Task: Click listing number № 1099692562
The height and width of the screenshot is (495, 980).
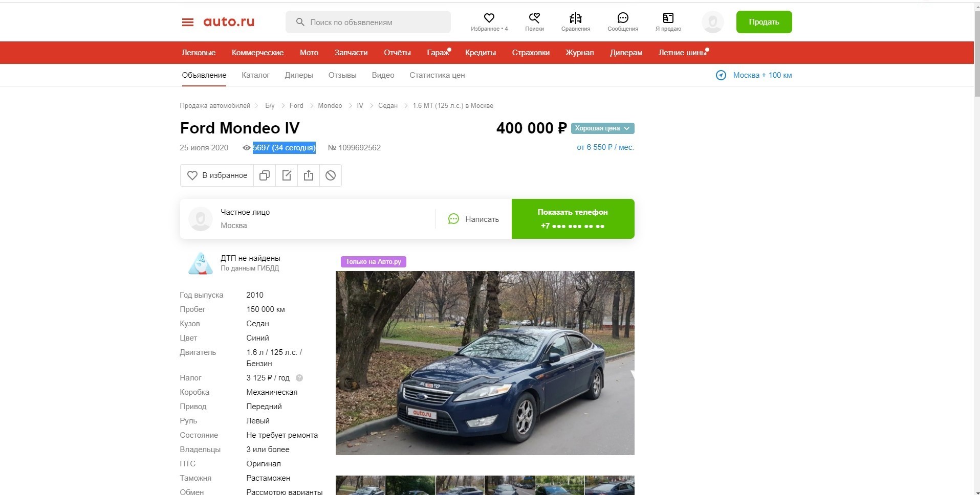Action: [354, 148]
